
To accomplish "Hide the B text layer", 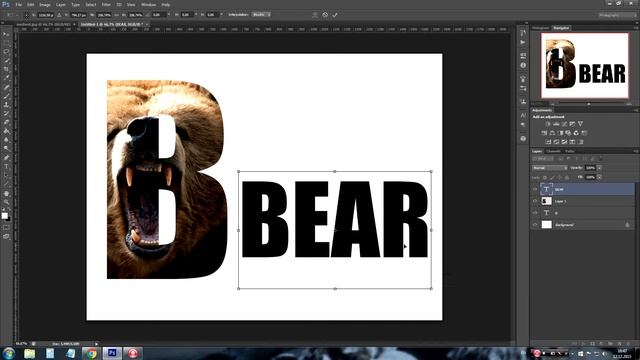I will (535, 213).
